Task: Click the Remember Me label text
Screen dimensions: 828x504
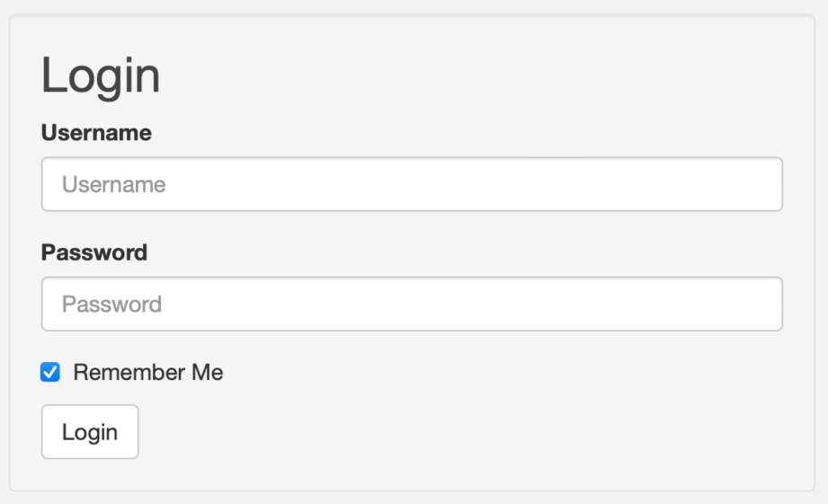Action: (147, 372)
